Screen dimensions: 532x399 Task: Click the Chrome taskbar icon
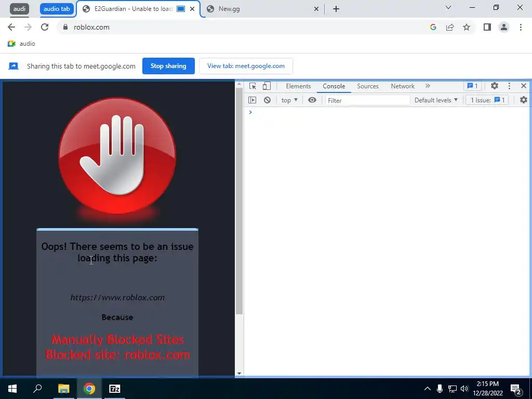pyautogui.click(x=89, y=389)
